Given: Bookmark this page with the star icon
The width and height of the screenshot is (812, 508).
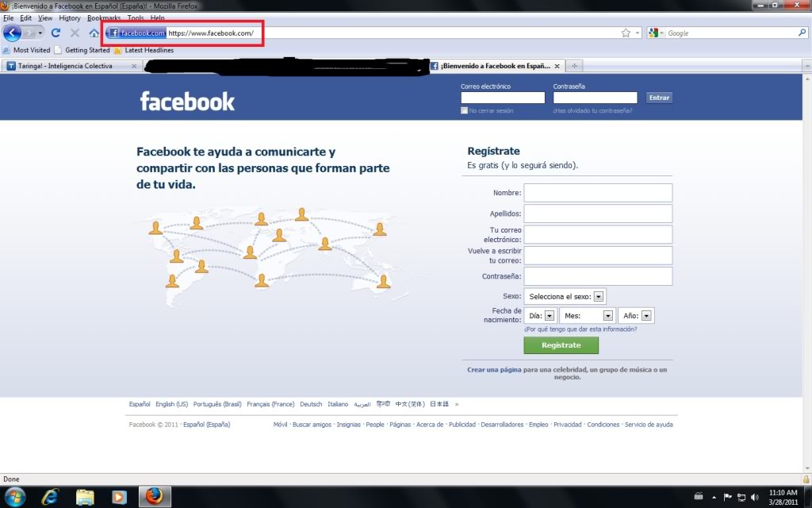Looking at the screenshot, I should [x=626, y=33].
